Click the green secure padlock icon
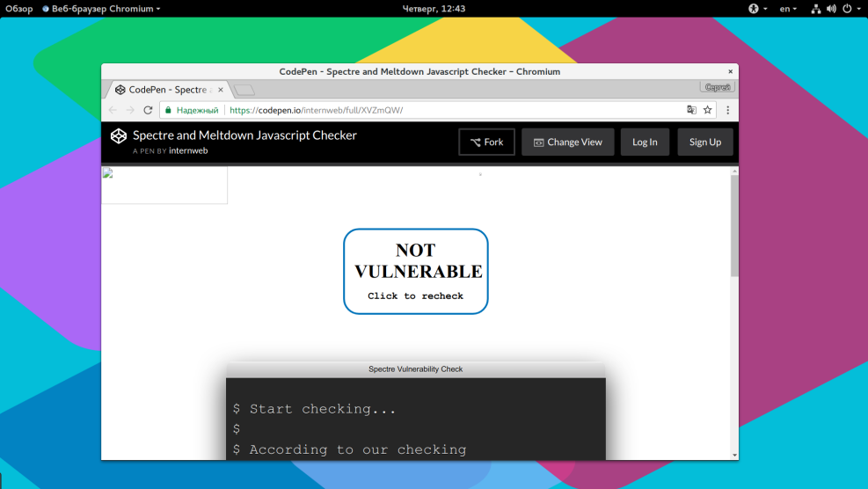 point(167,110)
